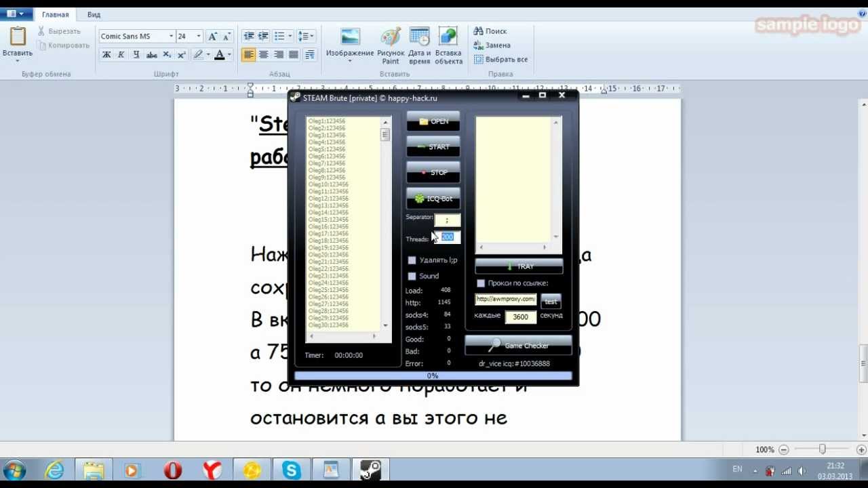Switch to the Главная ribbon tab
868x488 pixels.
56,14
